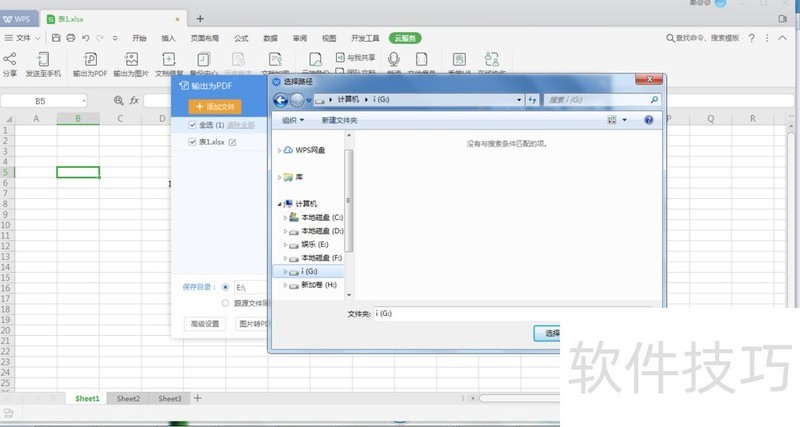Expand the 库 tree node
The height and width of the screenshot is (427, 800).
click(x=279, y=177)
